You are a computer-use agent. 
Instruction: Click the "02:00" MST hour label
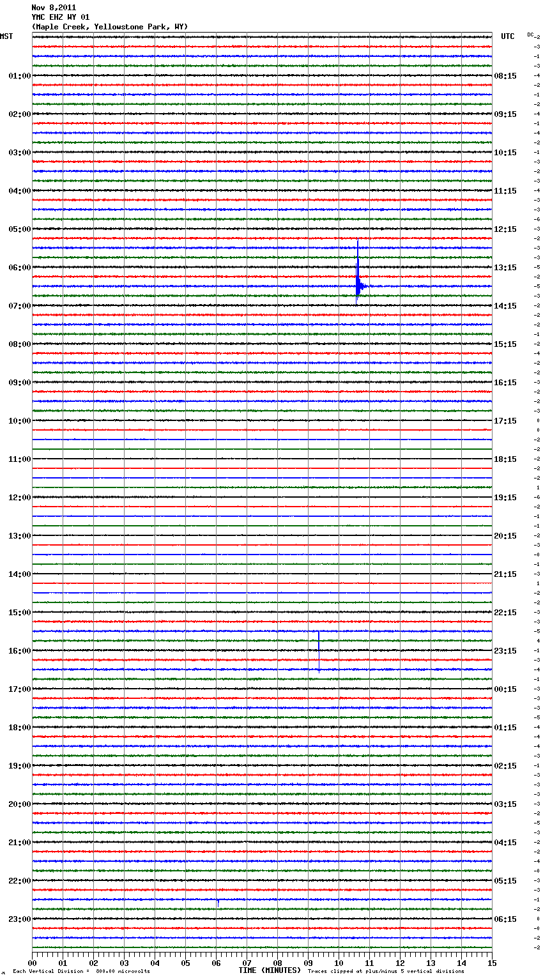point(20,114)
